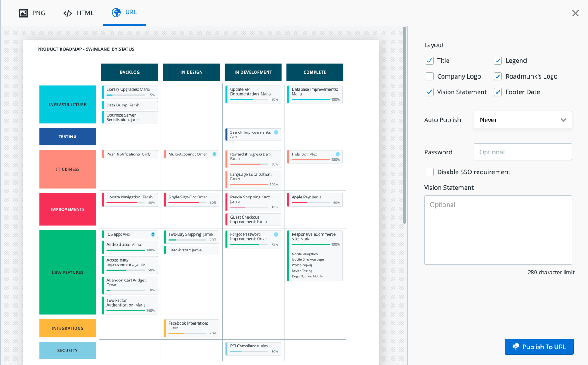The height and width of the screenshot is (365, 588).
Task: Open the Auto Publish dropdown
Action: click(x=522, y=119)
